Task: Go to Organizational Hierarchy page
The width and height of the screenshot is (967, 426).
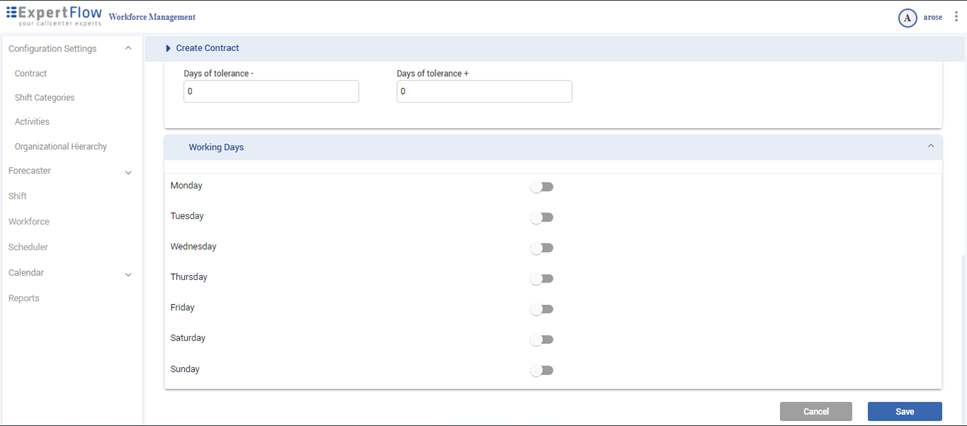Action: click(x=61, y=147)
